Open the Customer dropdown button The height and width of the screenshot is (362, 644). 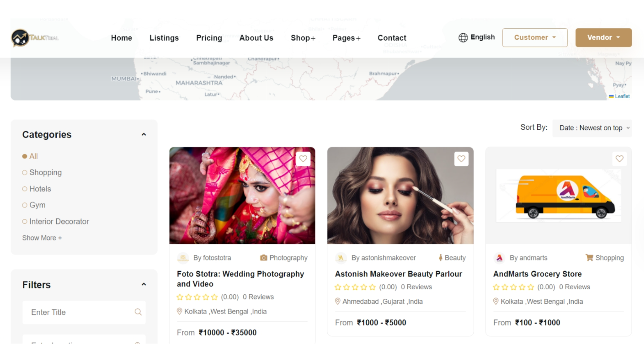pos(535,38)
